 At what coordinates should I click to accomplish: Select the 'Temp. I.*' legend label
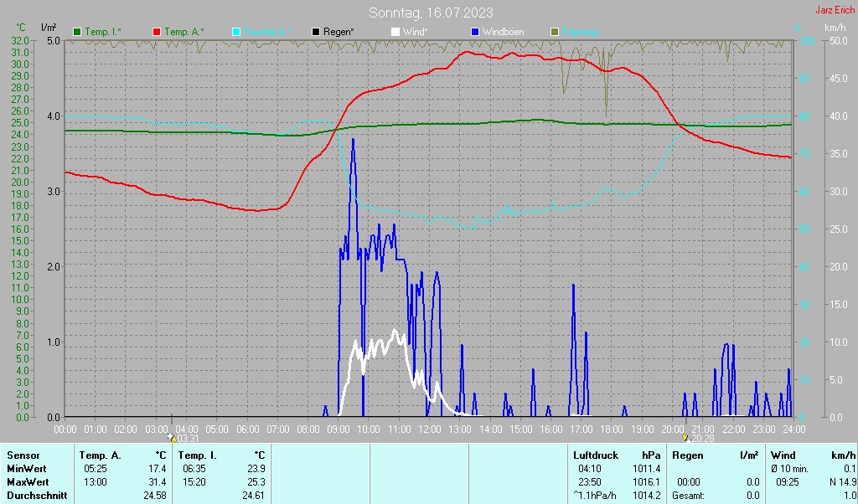click(103, 33)
